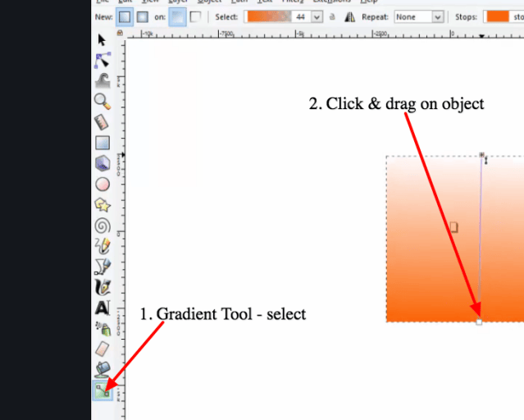Toggle create gradient on stroke

coord(195,17)
